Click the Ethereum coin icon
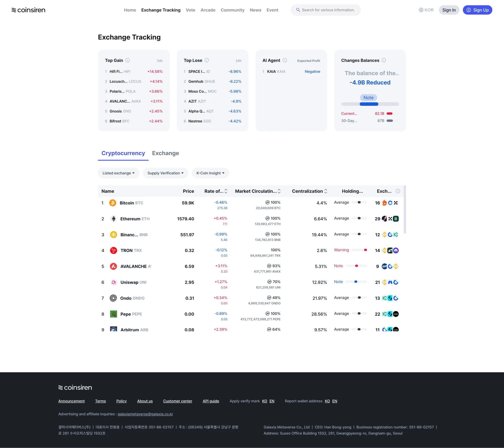The height and width of the screenshot is (448, 504). (113, 219)
